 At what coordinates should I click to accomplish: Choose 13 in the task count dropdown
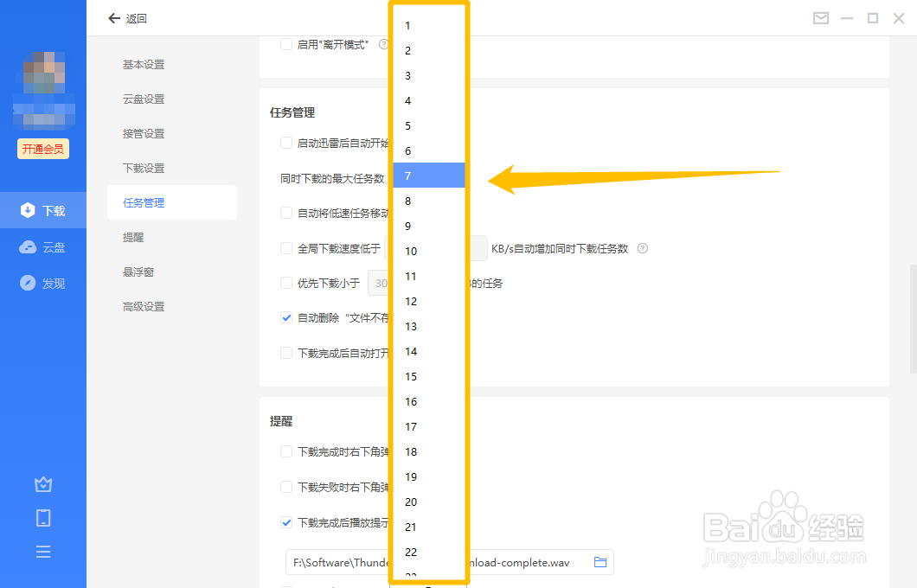coord(429,327)
